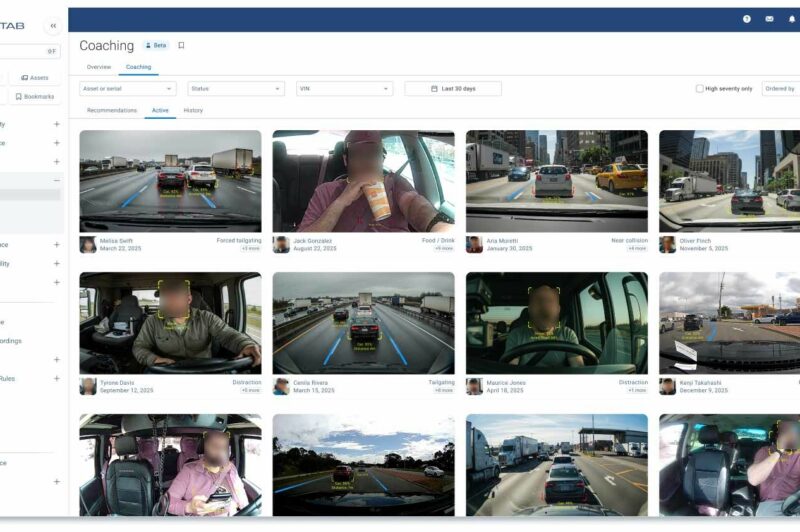Click the name Camila Rivera

[310, 383]
